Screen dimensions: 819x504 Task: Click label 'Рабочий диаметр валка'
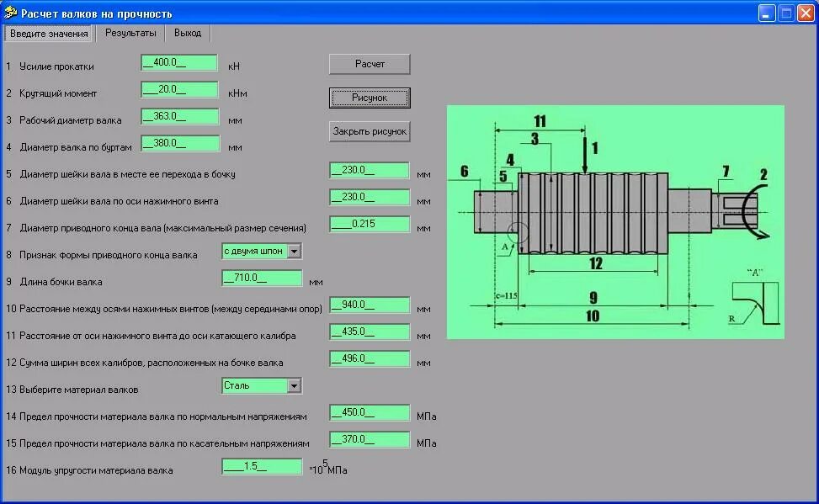click(71, 120)
